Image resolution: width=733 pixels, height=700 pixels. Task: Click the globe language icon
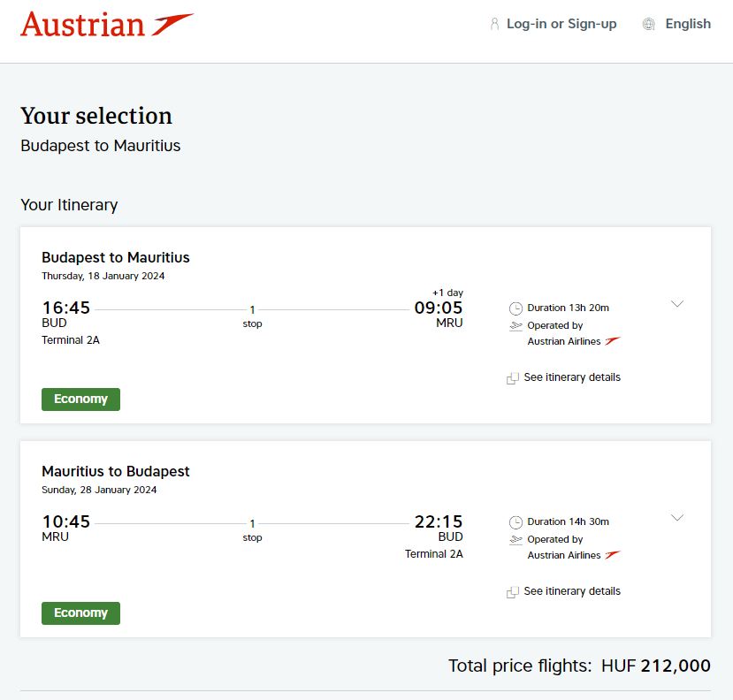click(648, 24)
